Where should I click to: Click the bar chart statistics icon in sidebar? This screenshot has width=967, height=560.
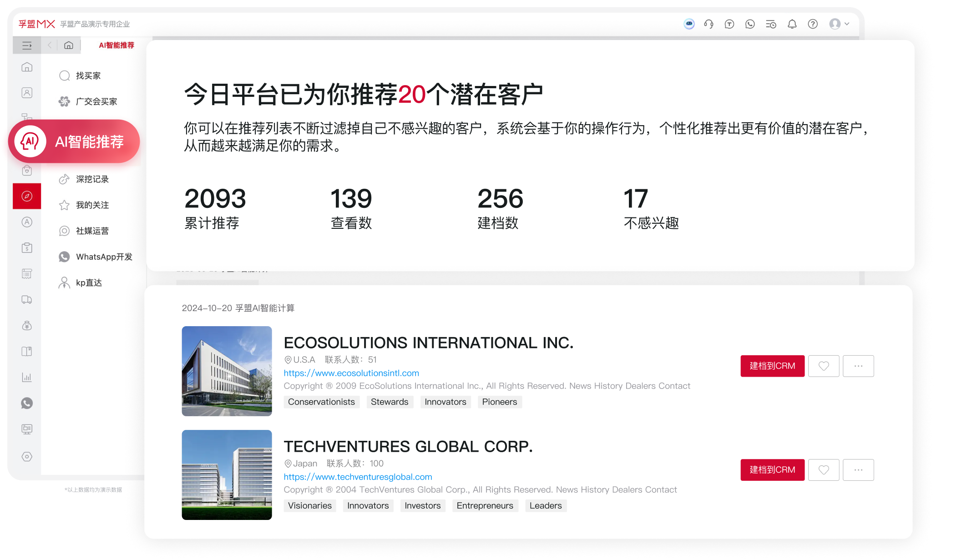click(x=27, y=377)
